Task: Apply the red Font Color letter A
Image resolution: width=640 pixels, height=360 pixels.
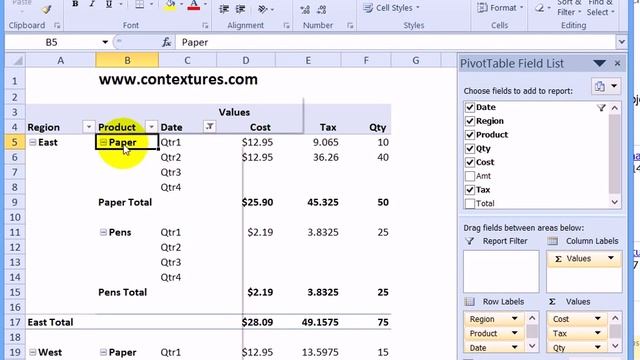Action: coord(194,5)
